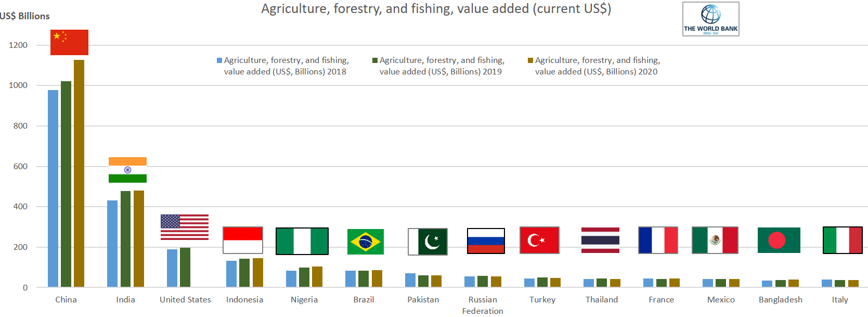
Task: Select the Nigeria flag icon
Action: click(x=302, y=241)
